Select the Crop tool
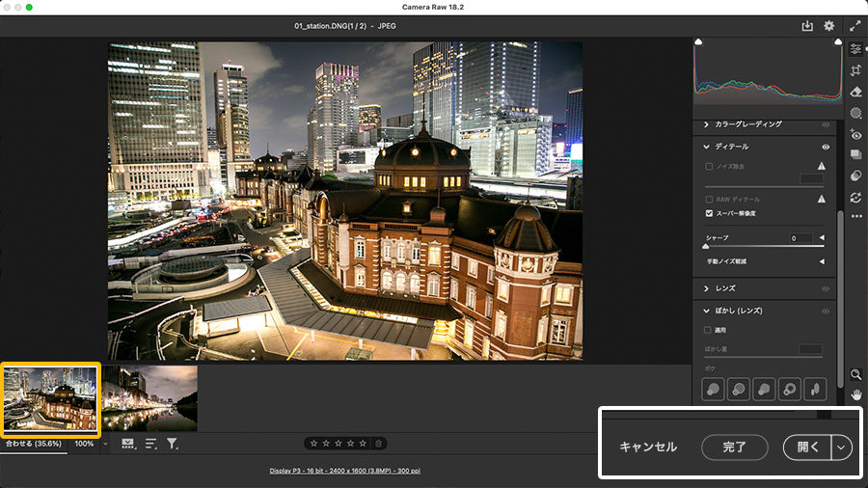 click(x=855, y=70)
